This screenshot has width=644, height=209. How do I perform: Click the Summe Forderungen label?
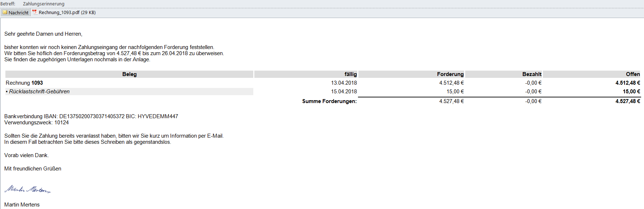[329, 101]
